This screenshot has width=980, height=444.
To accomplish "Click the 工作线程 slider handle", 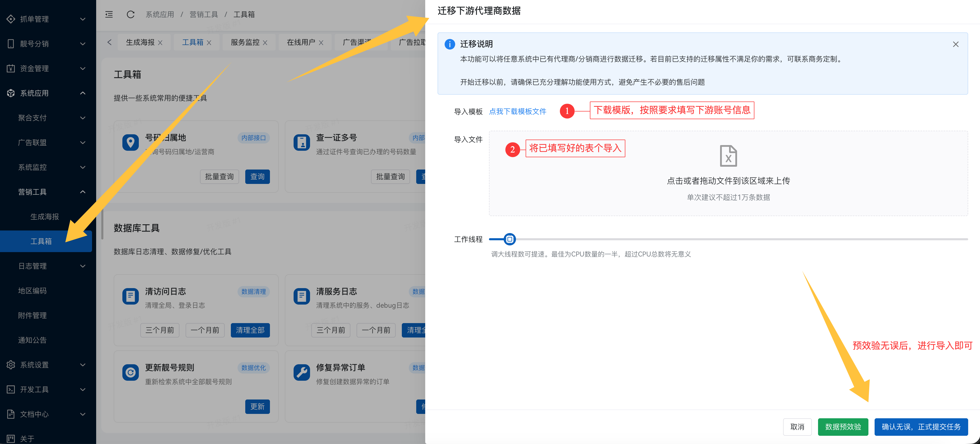I will [509, 239].
